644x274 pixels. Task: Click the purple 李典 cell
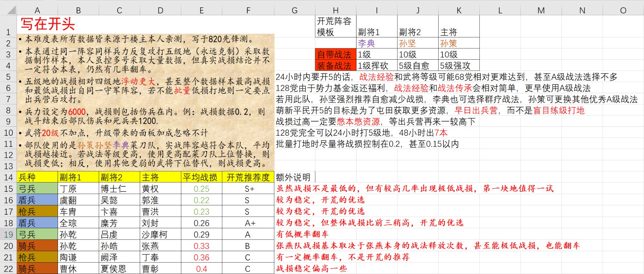377,43
